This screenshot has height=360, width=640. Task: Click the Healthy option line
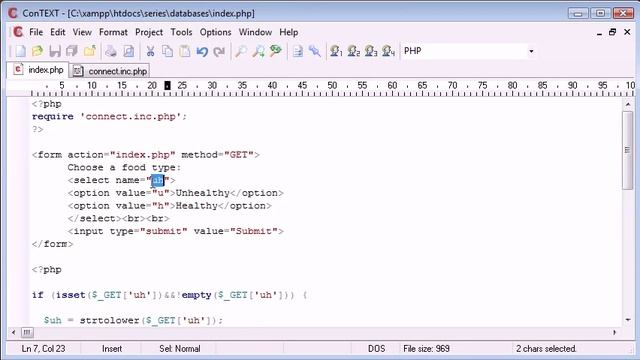[169, 206]
